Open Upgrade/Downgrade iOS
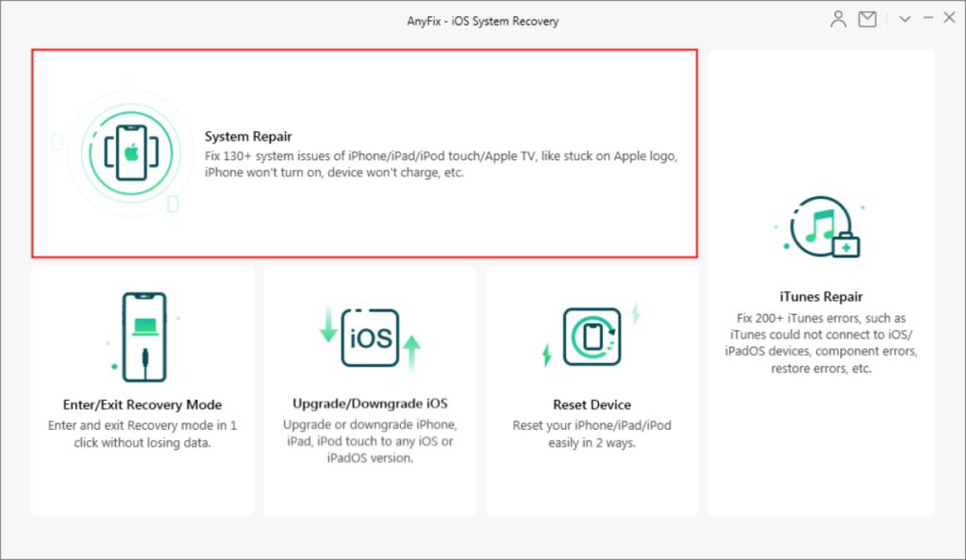 (370, 404)
